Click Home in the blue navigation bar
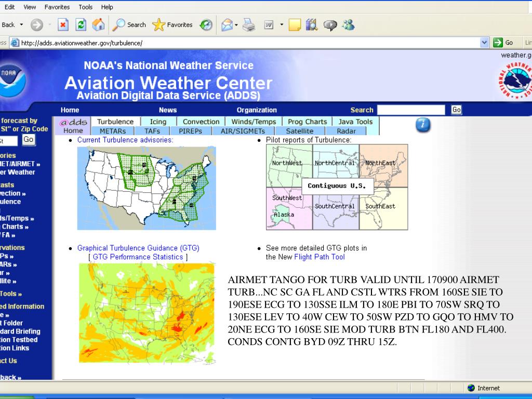This screenshot has height=399, width=532. (70, 110)
